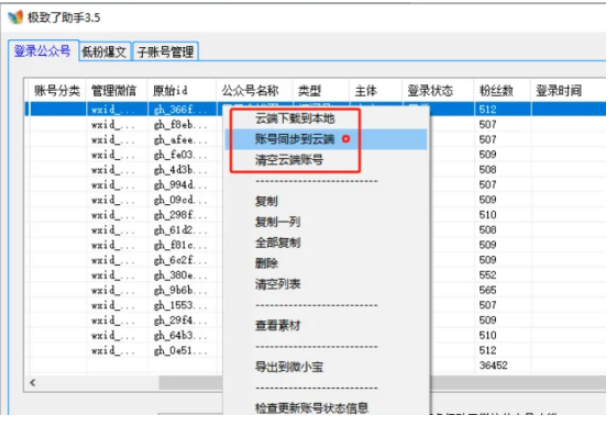Choose 账号同步到云端 in the context menu

click(x=297, y=138)
